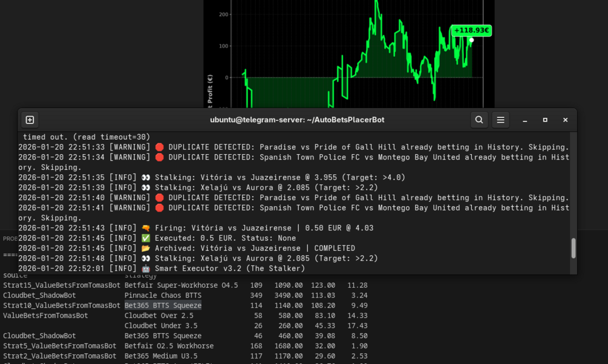Screen dimensions: 608x364
Task: Click log line Firing: Vitória vs Juazeirense
Action: click(x=196, y=228)
